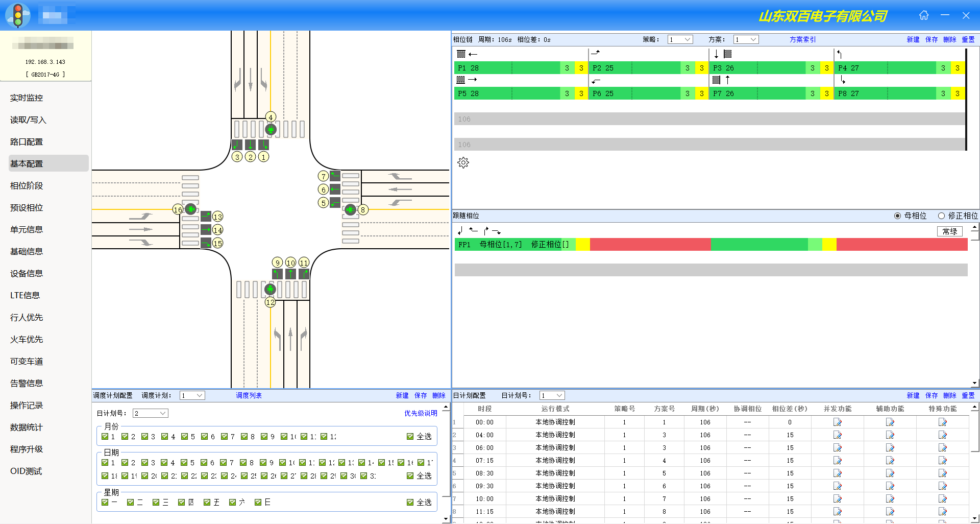Open special function edit icon for 04:00 row
980x524 pixels.
[942, 435]
